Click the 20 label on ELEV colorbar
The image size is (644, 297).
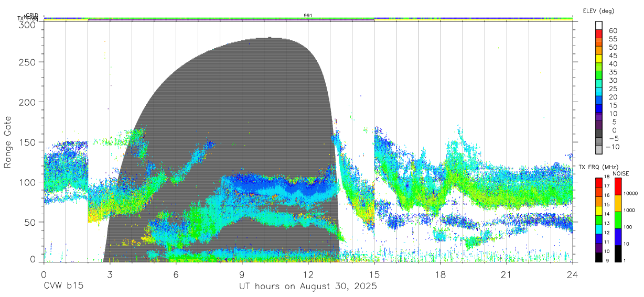point(613,97)
